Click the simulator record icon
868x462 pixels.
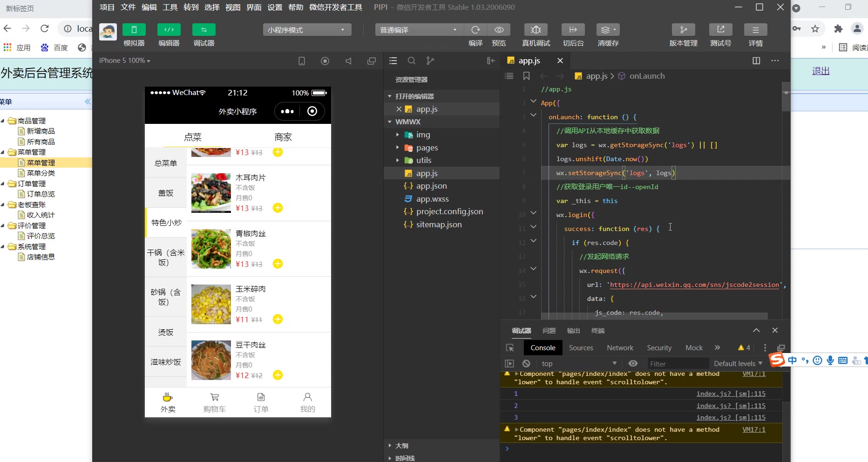click(x=325, y=61)
